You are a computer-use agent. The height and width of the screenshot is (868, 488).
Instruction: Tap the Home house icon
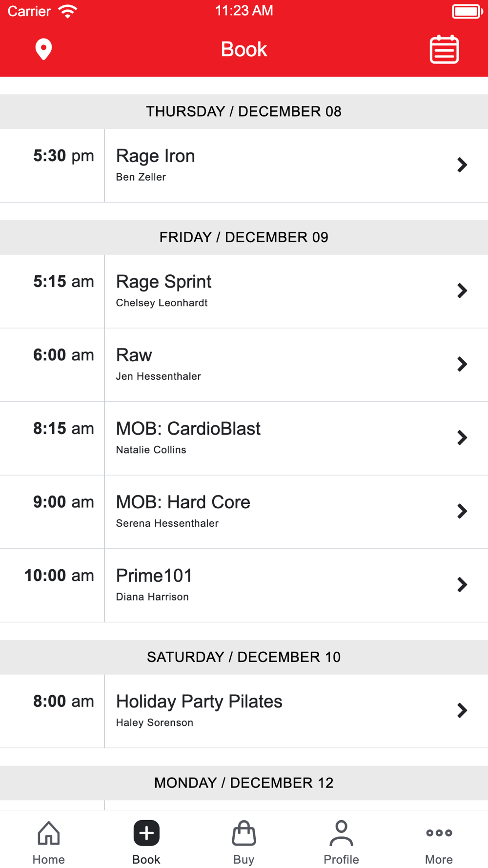point(49,833)
